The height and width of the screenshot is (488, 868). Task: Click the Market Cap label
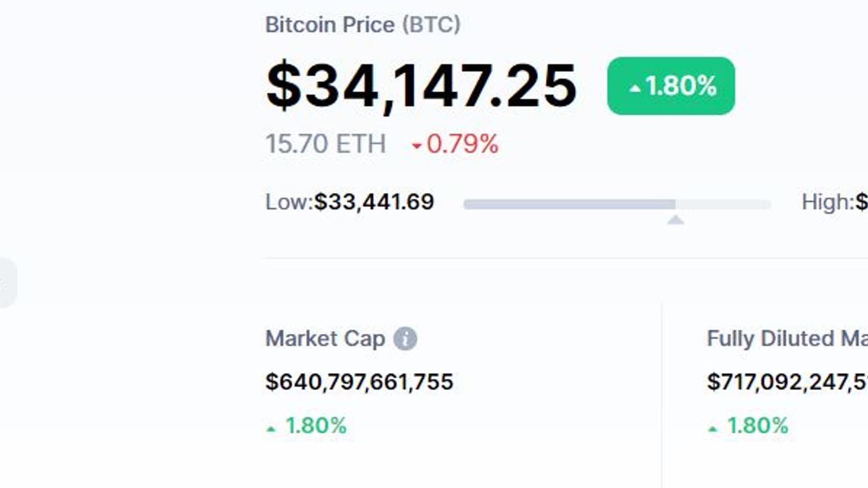coord(325,339)
